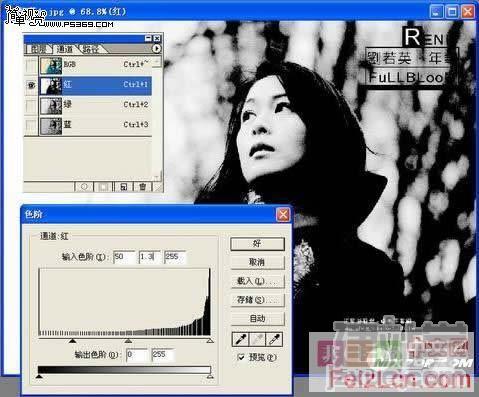
Task: Toggle the preview checkbox in Levels
Action: click(241, 357)
